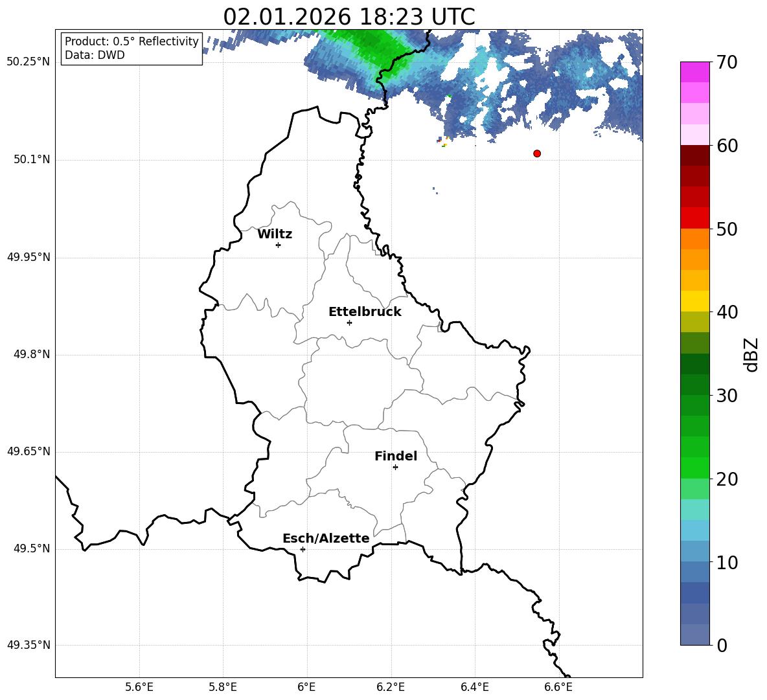Screen dimensions: 767x700
Task: Click the 10 tick on the colorbar
Action: 727,562
